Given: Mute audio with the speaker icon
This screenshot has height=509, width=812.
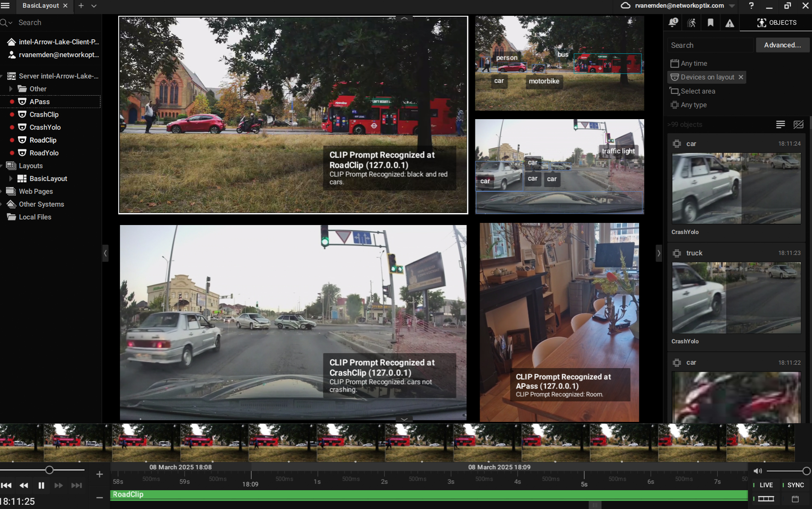Looking at the screenshot, I should 758,471.
